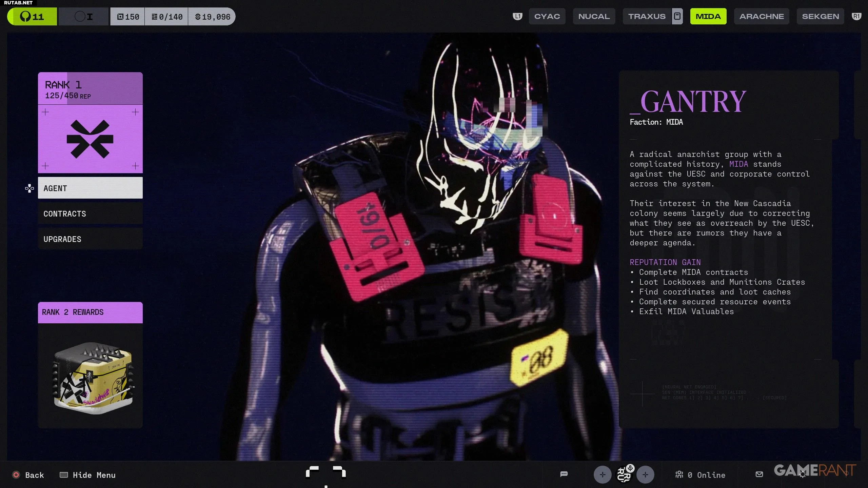Open the UPGRADES menu item

click(x=90, y=239)
